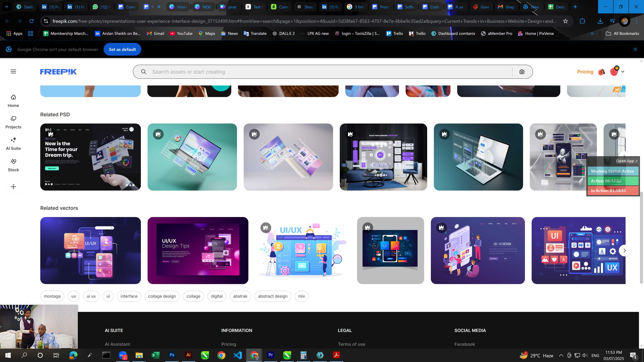Show hidden system tray icons

561,355
